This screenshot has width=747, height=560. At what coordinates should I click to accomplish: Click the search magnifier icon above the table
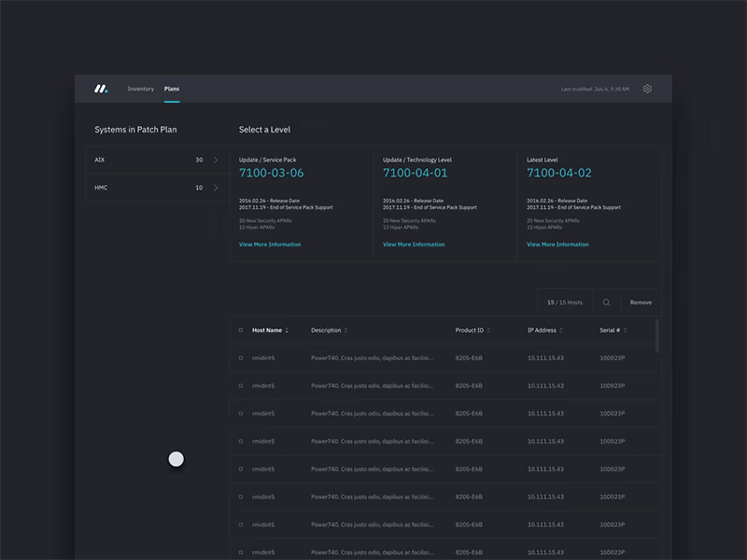coord(606,302)
